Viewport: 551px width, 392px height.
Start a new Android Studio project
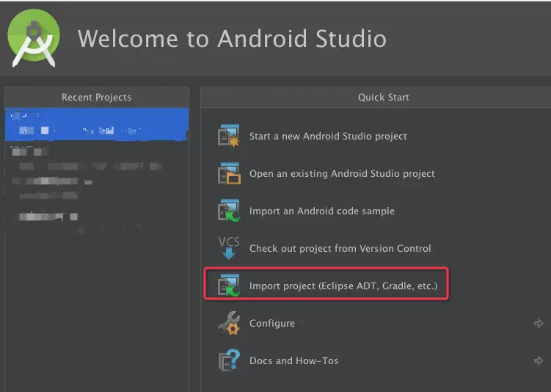tap(328, 136)
